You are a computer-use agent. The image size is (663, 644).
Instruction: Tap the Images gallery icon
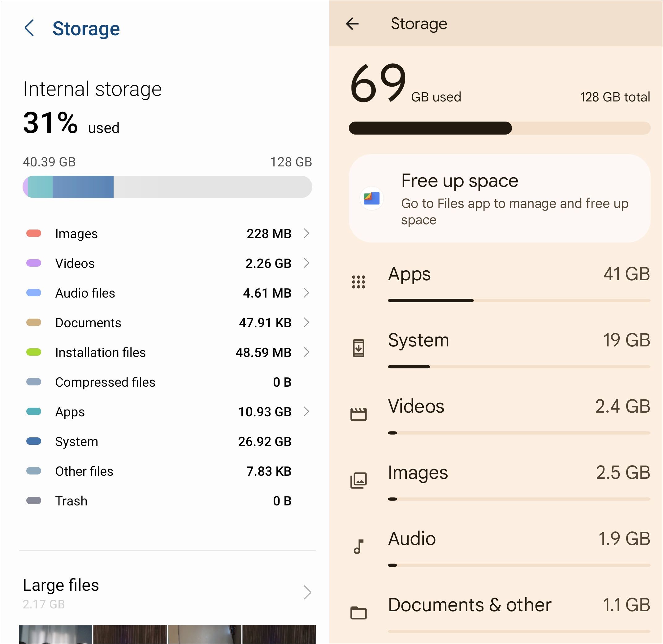(358, 480)
